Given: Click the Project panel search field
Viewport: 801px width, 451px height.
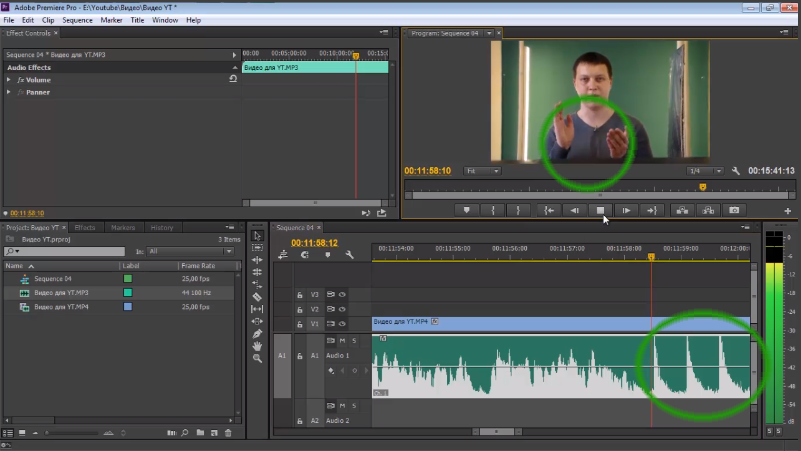Looking at the screenshot, I should coord(68,251).
